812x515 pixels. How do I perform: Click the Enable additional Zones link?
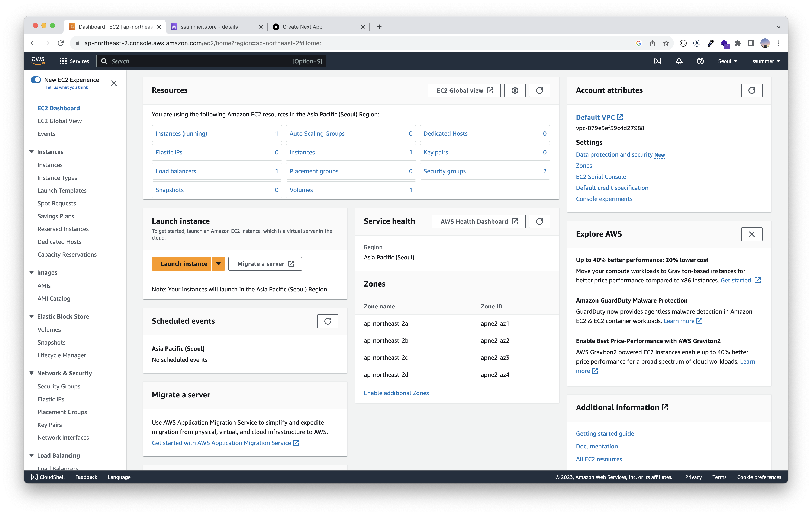(x=396, y=393)
